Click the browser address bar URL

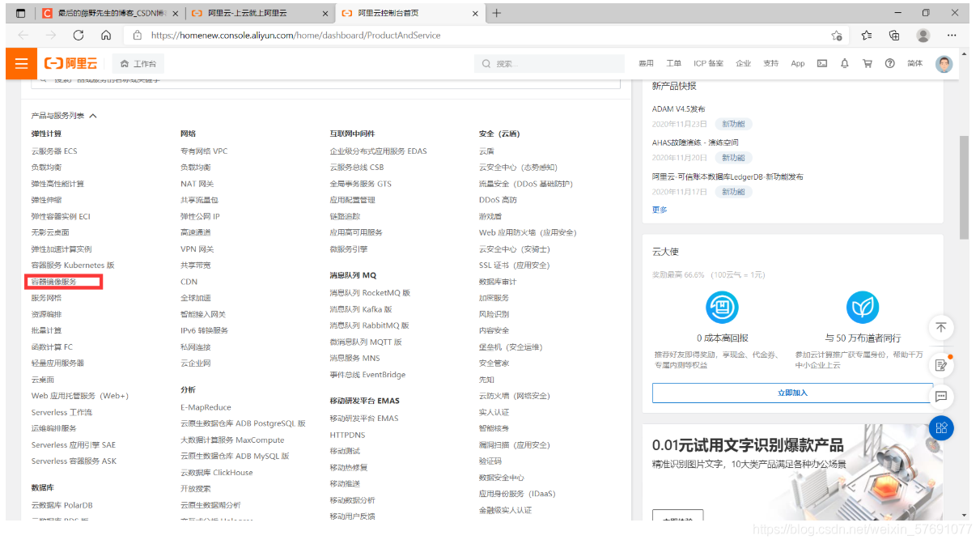pyautogui.click(x=296, y=36)
